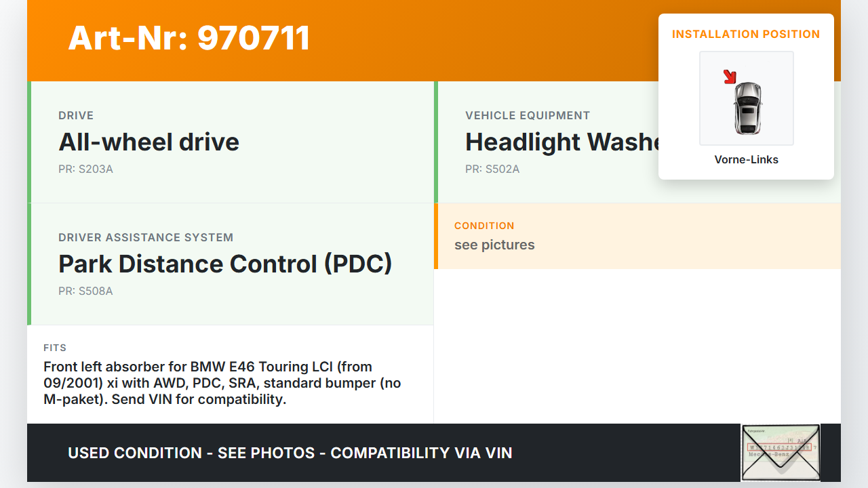Click the envelope VIN icon in footer
868x488 pixels.
[x=781, y=452]
